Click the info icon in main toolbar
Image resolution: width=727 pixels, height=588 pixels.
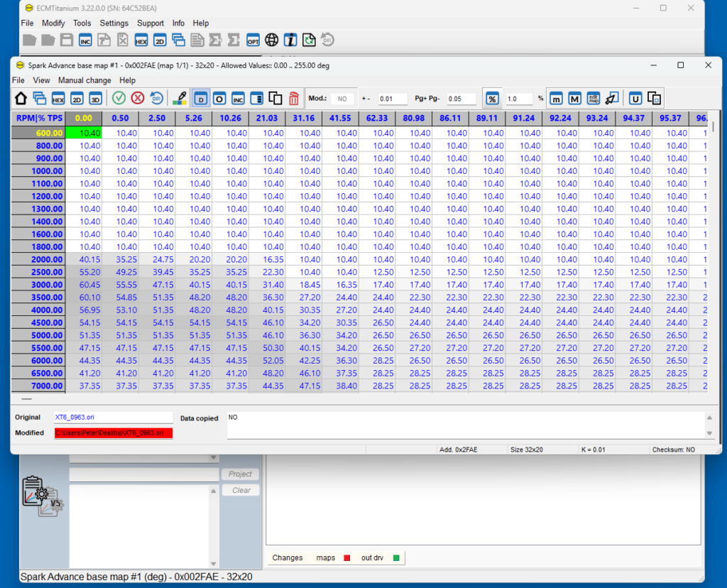[290, 40]
